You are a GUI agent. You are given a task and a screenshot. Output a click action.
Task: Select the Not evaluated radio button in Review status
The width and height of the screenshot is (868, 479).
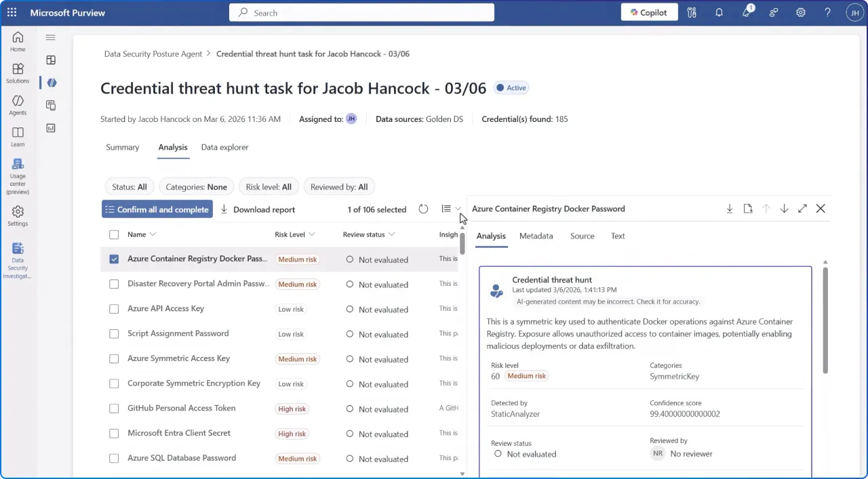pyautogui.click(x=498, y=454)
